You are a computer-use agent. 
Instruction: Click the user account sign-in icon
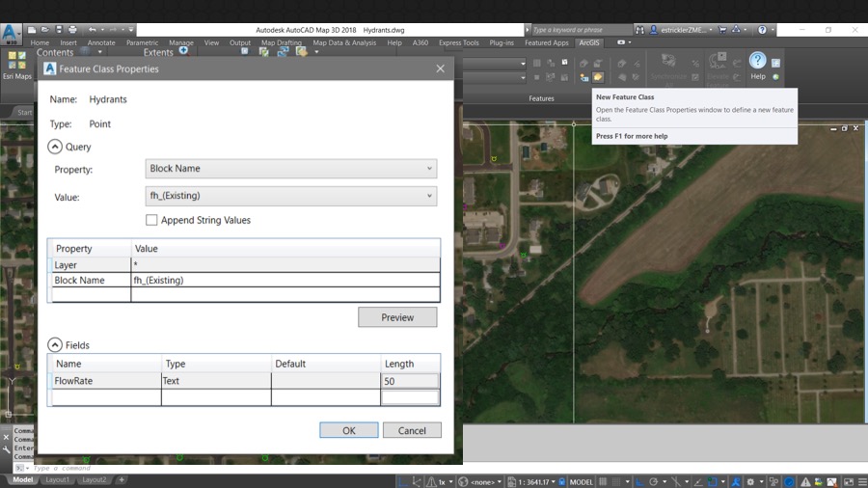pos(654,30)
